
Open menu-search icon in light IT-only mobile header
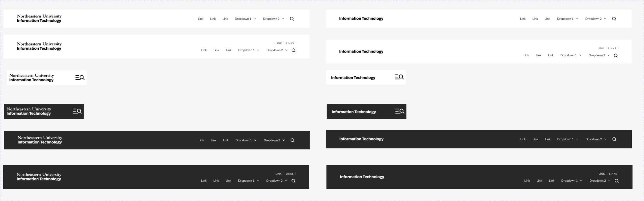399,77
